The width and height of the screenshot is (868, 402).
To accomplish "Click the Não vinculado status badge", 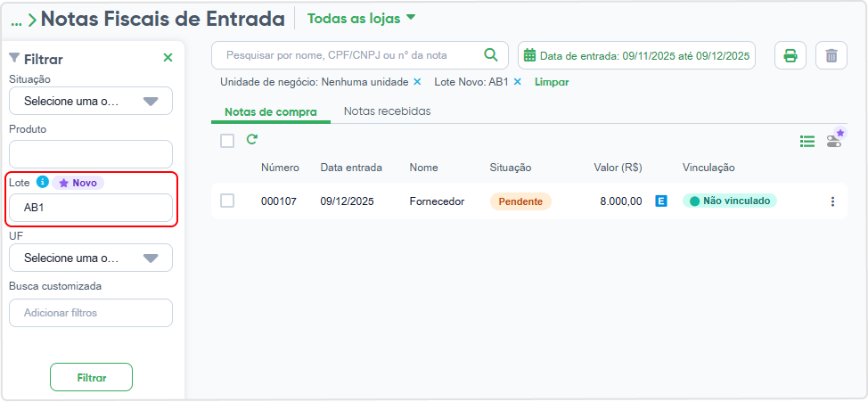I will pos(730,201).
